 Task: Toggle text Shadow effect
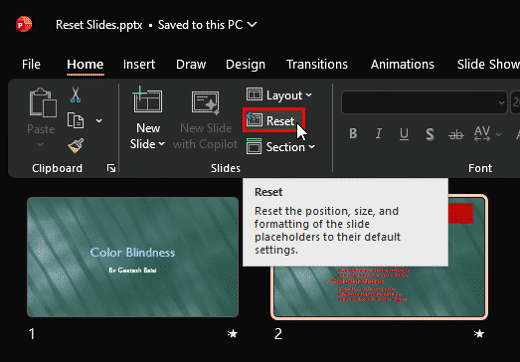pyautogui.click(x=430, y=134)
